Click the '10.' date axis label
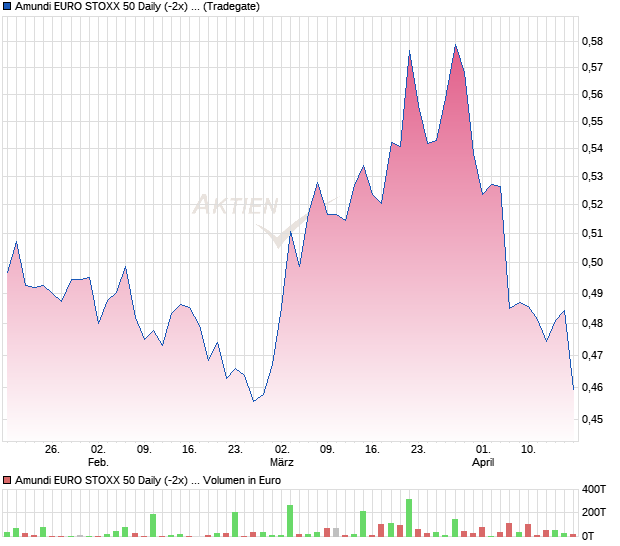Image resolution: width=620 pixels, height=546 pixels. coord(528,450)
